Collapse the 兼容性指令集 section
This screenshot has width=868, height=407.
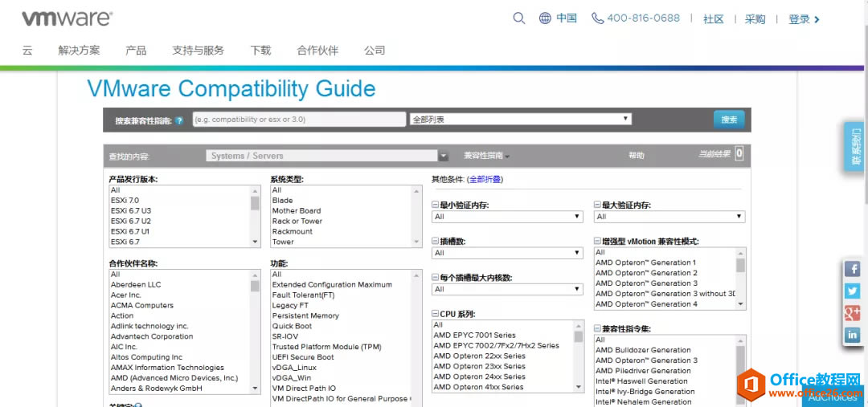597,328
